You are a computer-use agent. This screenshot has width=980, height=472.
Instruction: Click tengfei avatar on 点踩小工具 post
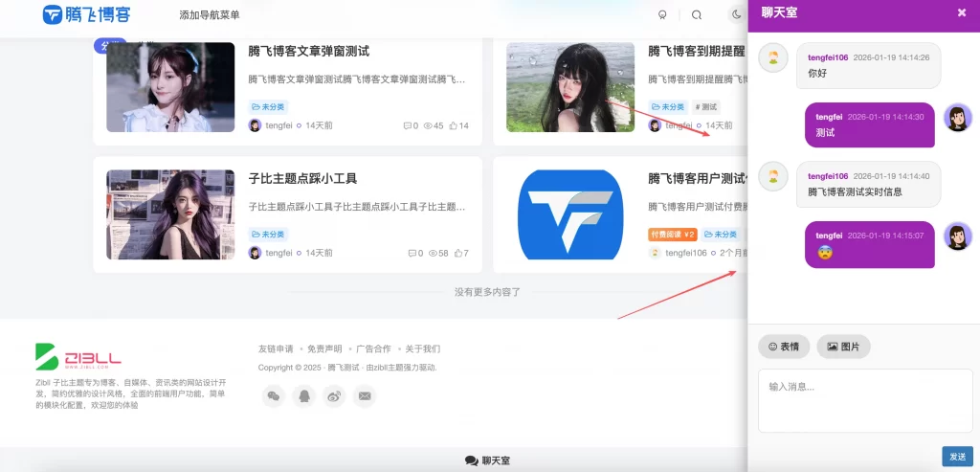255,253
